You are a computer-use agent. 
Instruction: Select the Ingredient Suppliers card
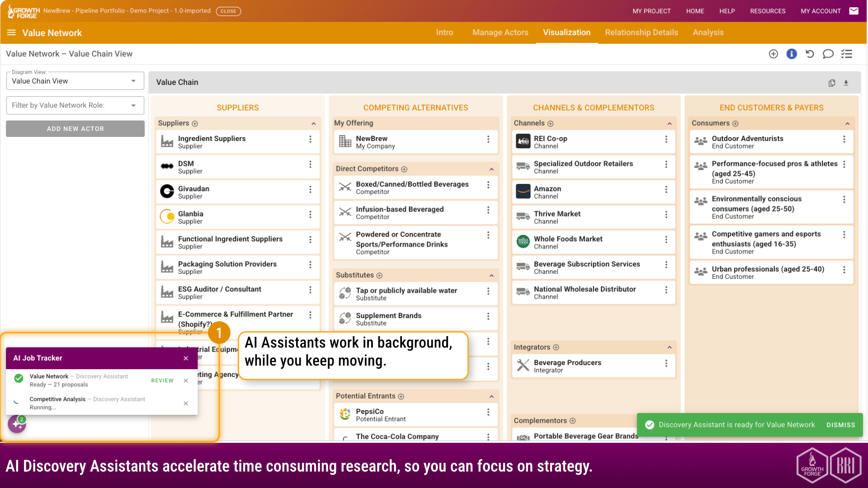coord(237,142)
